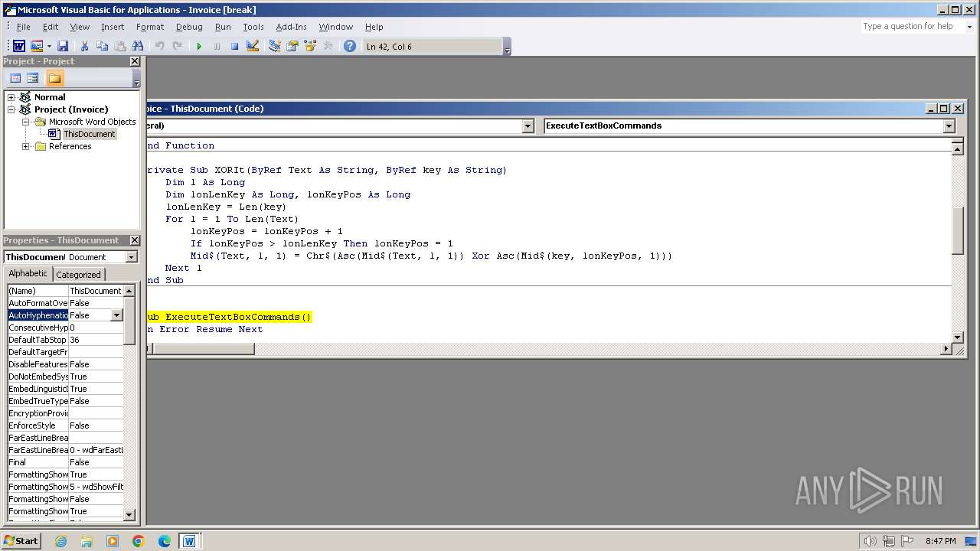The image size is (980, 551).
Task: Open the ThisDocument object dropdown in Properties
Action: tap(131, 257)
